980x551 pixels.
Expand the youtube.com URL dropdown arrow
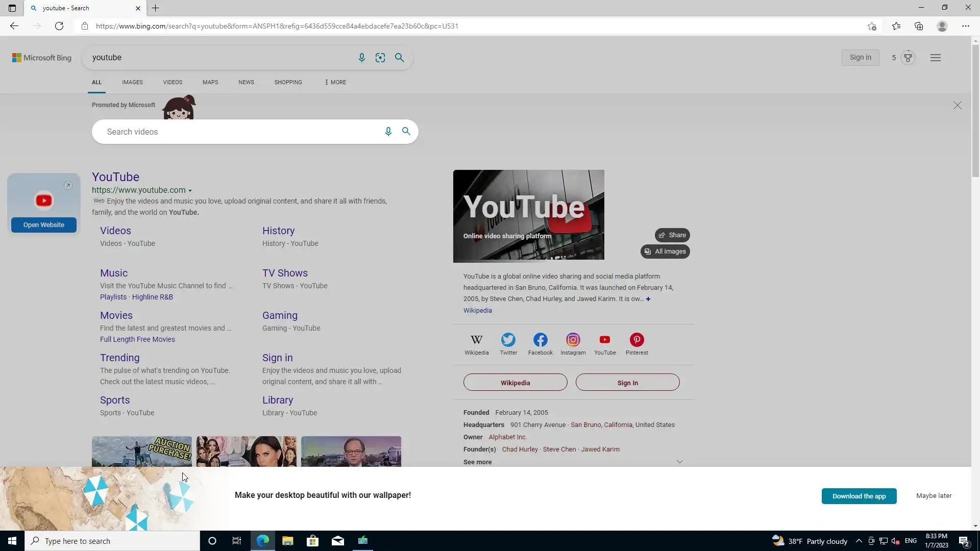pyautogui.click(x=190, y=191)
